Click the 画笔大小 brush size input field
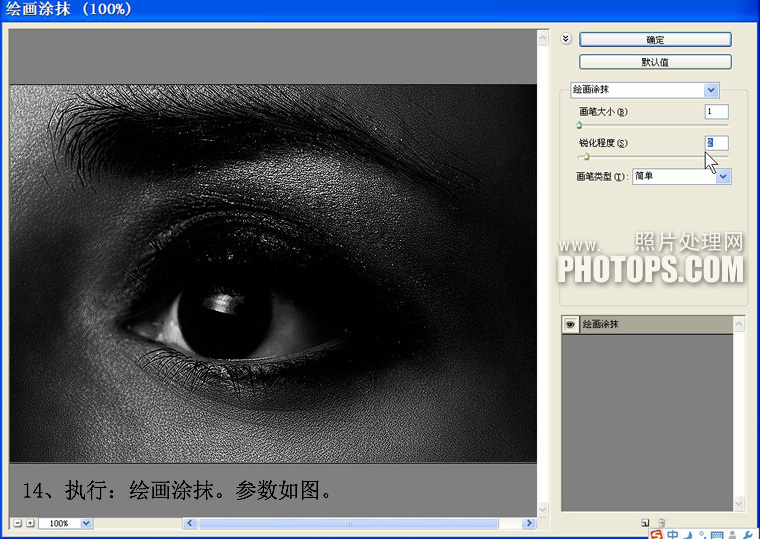 coord(716,111)
